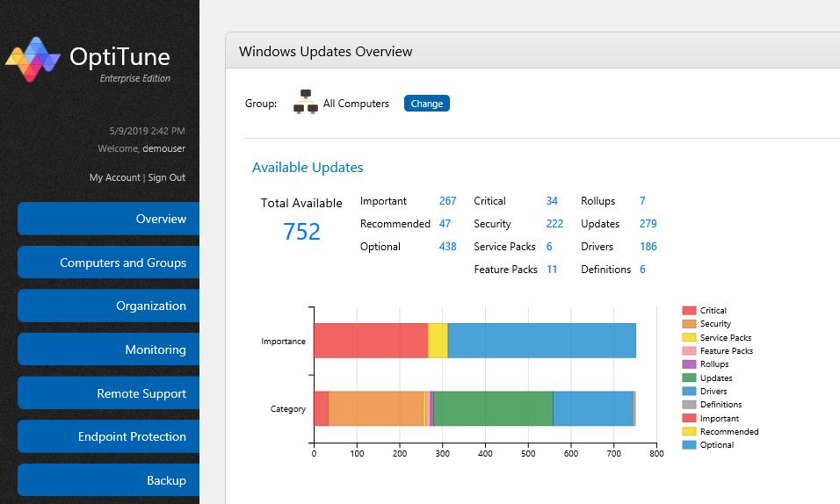Go to the Organization section
This screenshot has height=504, width=840.
pyautogui.click(x=109, y=306)
